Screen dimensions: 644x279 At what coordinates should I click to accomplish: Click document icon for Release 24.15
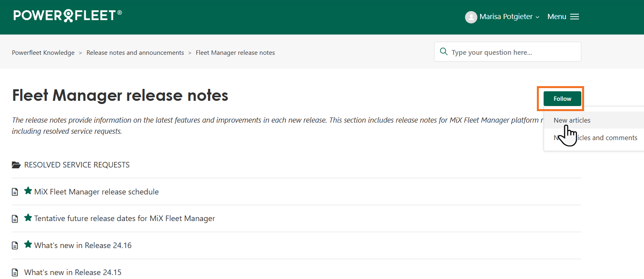[15, 273]
